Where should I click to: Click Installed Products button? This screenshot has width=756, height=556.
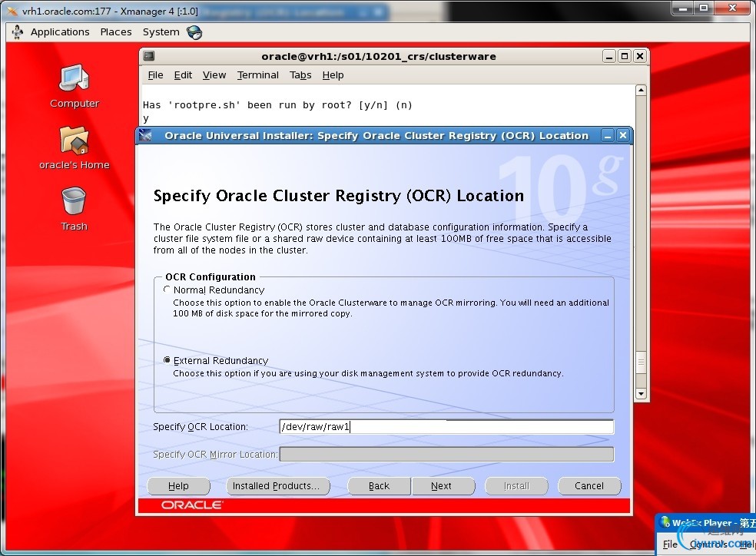pos(277,485)
